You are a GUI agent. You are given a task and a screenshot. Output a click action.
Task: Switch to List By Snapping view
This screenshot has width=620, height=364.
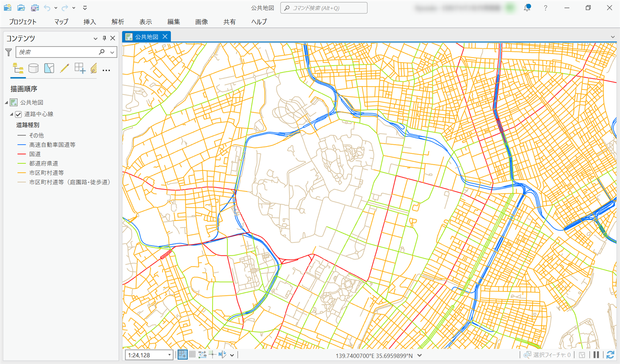[x=80, y=68]
